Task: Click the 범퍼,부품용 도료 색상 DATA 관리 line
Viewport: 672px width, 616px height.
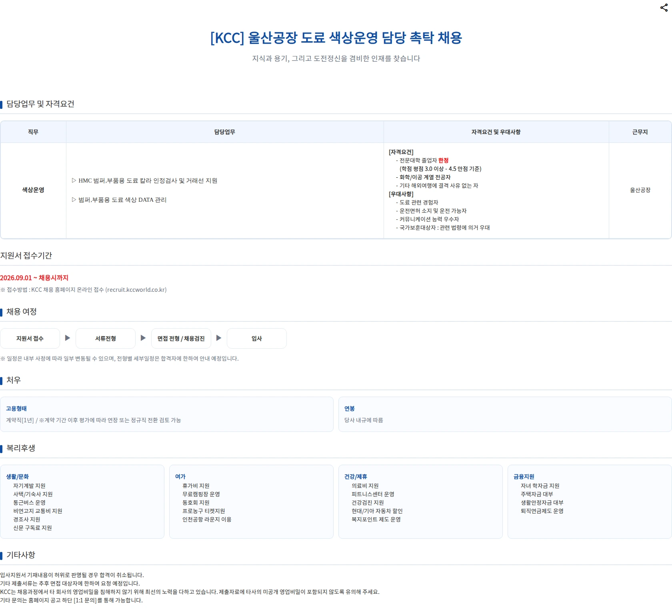Action: click(x=119, y=200)
